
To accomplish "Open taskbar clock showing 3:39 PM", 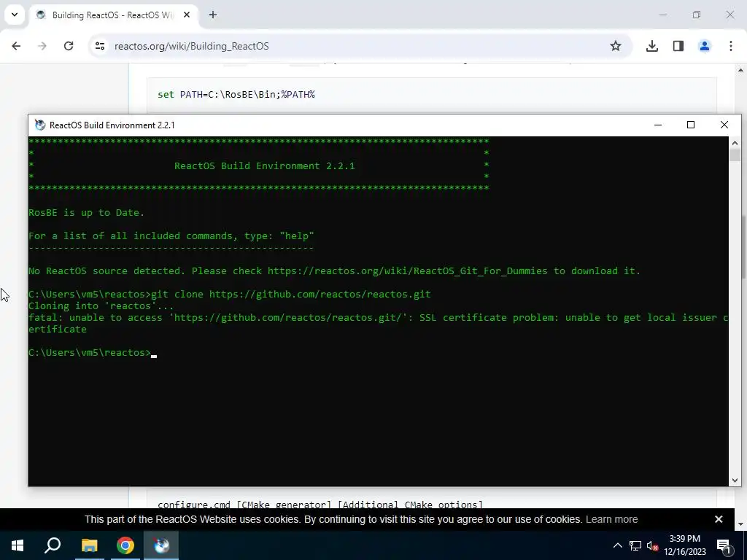I will [684, 545].
